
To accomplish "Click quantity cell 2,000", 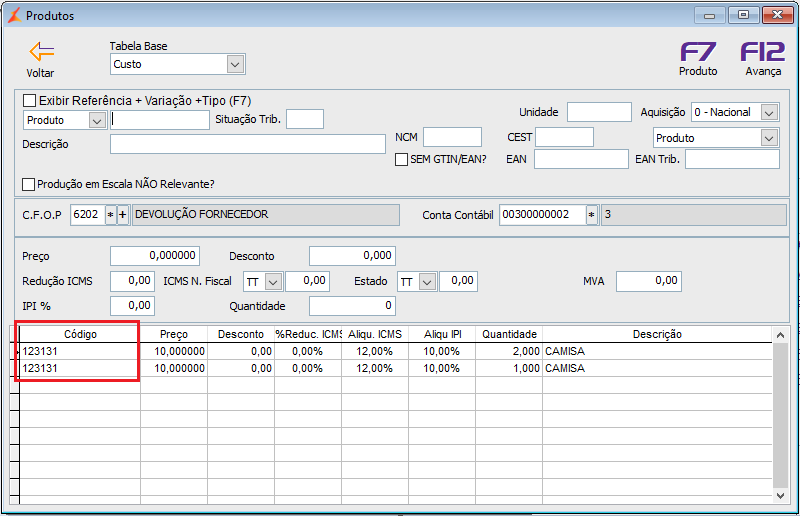I will click(x=509, y=351).
